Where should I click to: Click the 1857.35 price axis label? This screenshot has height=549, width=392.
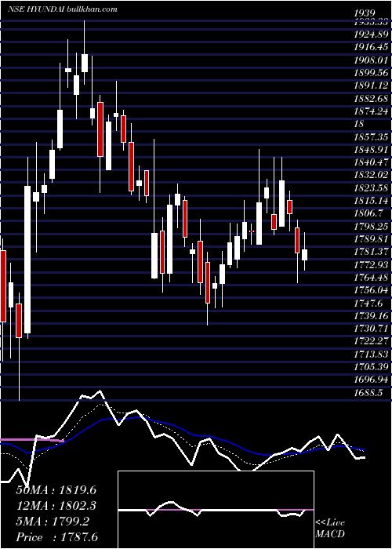tap(372, 136)
